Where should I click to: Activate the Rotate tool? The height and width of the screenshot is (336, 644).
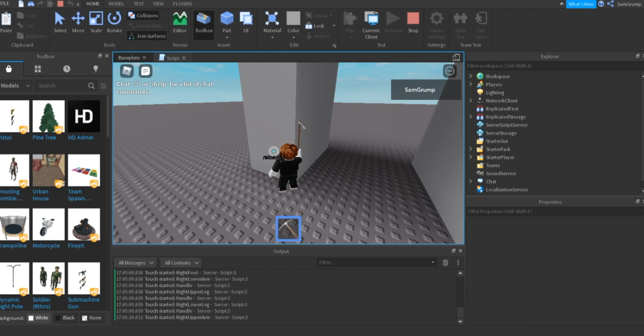coord(114,23)
